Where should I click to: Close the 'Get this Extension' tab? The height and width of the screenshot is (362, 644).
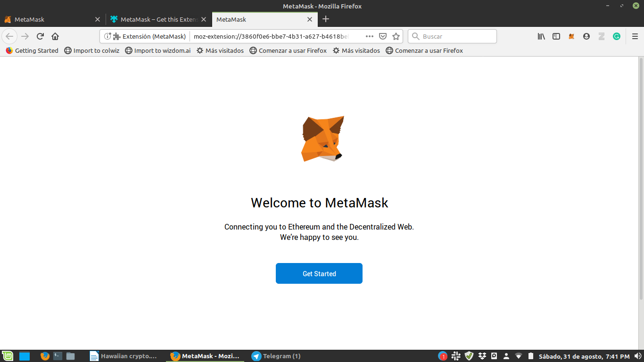tap(204, 19)
